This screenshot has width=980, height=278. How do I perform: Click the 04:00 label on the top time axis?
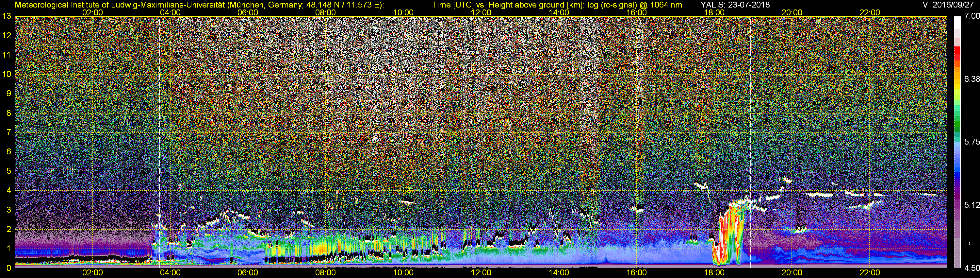pos(170,12)
